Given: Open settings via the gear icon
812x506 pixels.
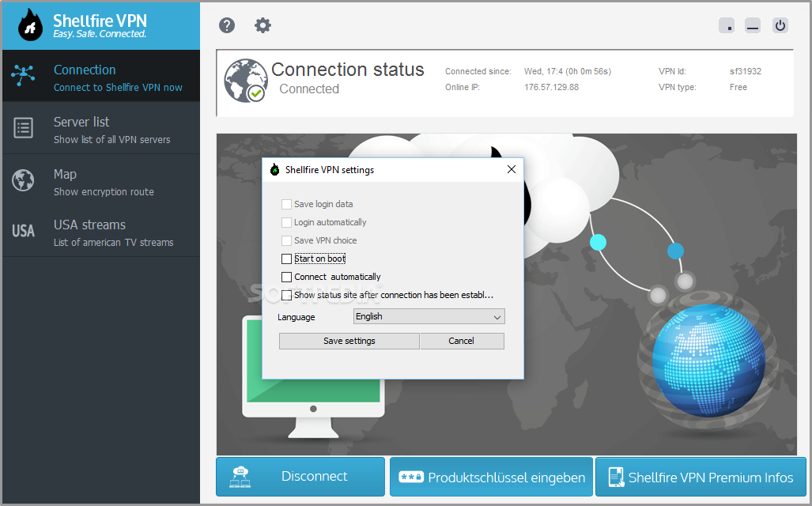Looking at the screenshot, I should [x=262, y=25].
